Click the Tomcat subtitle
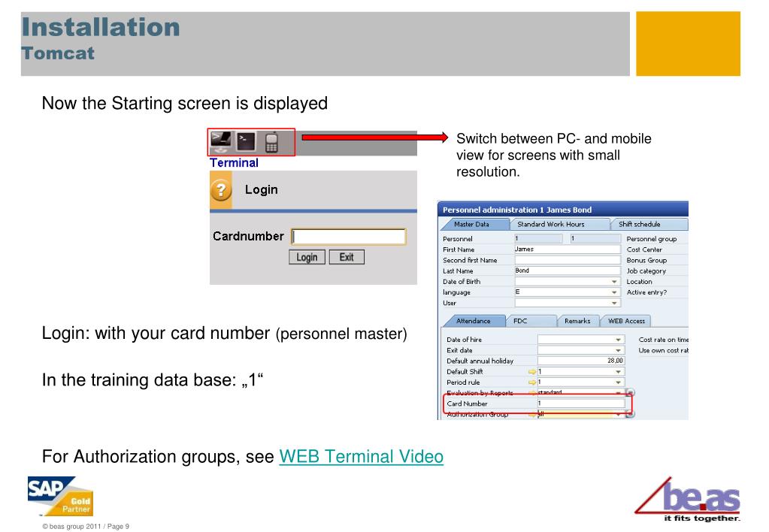This screenshot has height=532, width=769. pyautogui.click(x=58, y=53)
